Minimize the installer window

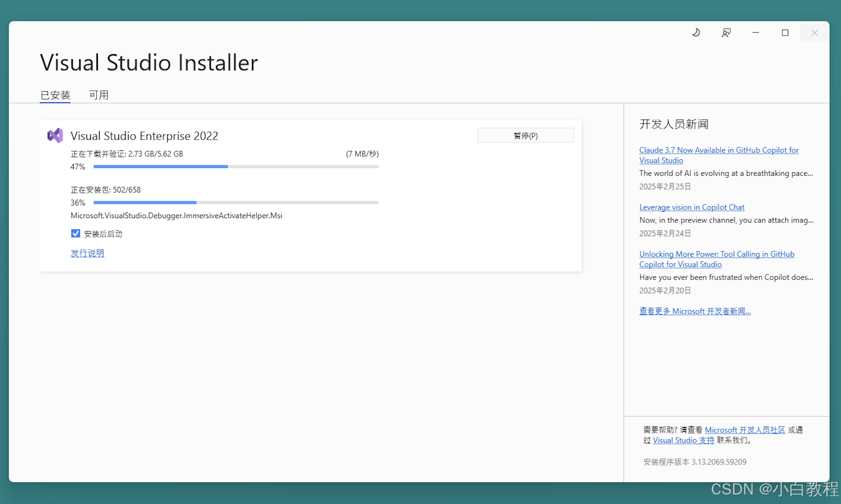point(755,33)
